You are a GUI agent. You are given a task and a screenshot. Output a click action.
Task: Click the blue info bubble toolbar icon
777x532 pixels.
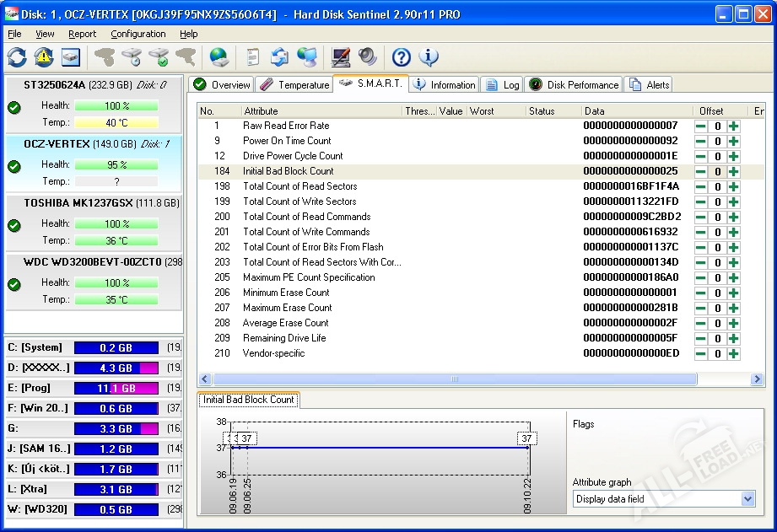[429, 57]
